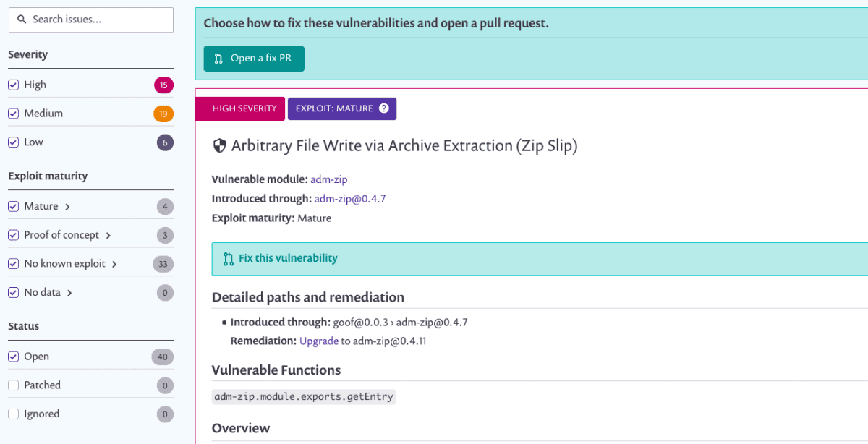Click the Ignored status count 0

point(165,415)
